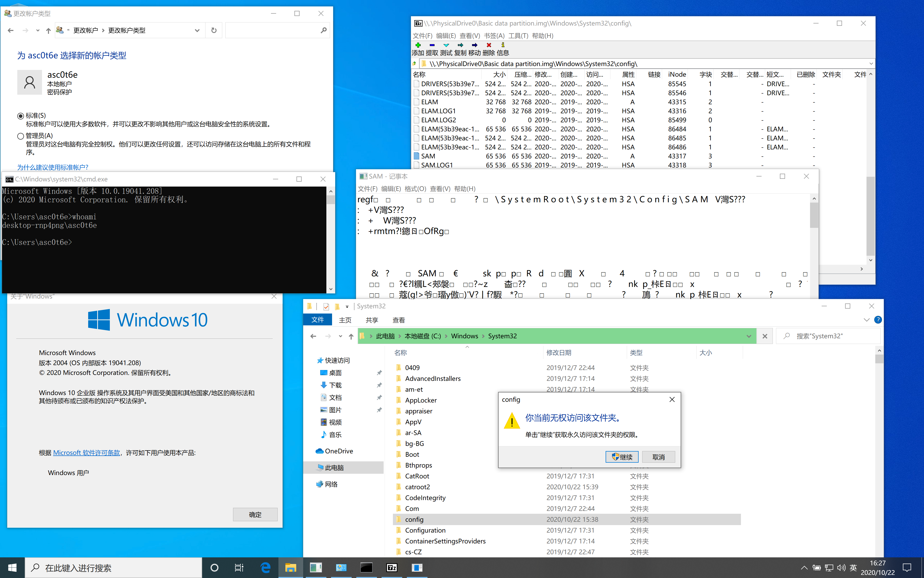Expand address dropdown in account type window
924x578 pixels.
[x=197, y=30]
